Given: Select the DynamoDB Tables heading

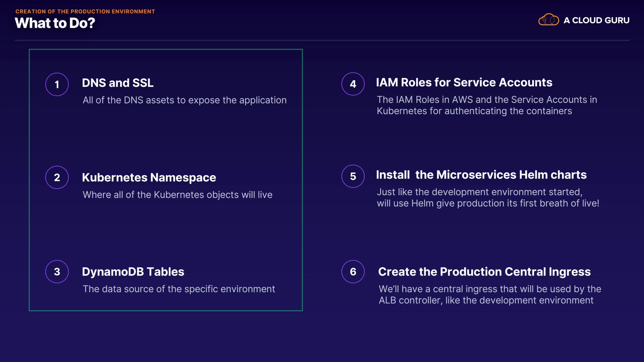Looking at the screenshot, I should coord(133,271).
